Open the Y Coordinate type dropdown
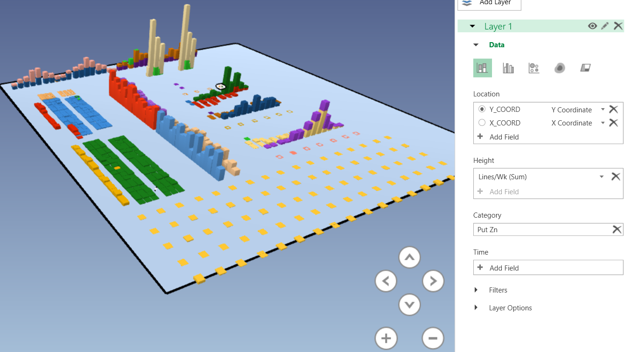This screenshot has height=352, width=644. (x=603, y=110)
